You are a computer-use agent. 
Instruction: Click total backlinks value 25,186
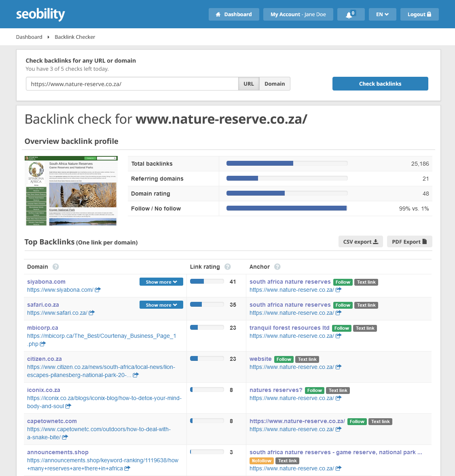(420, 164)
